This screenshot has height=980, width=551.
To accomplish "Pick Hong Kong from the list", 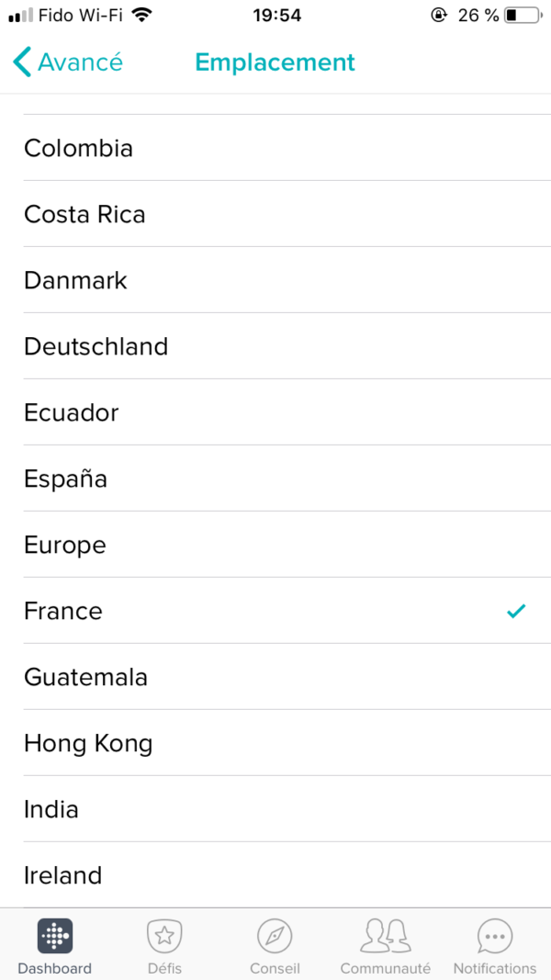I will [88, 743].
